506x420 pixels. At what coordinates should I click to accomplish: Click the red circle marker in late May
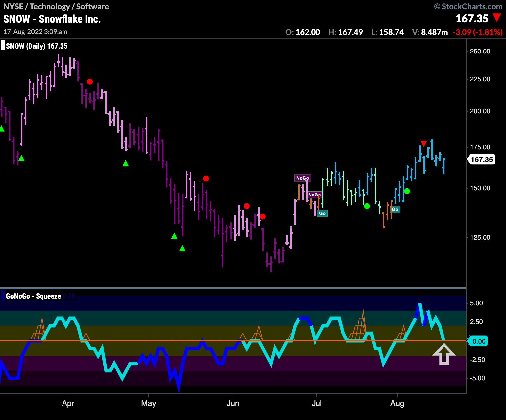[x=206, y=179]
